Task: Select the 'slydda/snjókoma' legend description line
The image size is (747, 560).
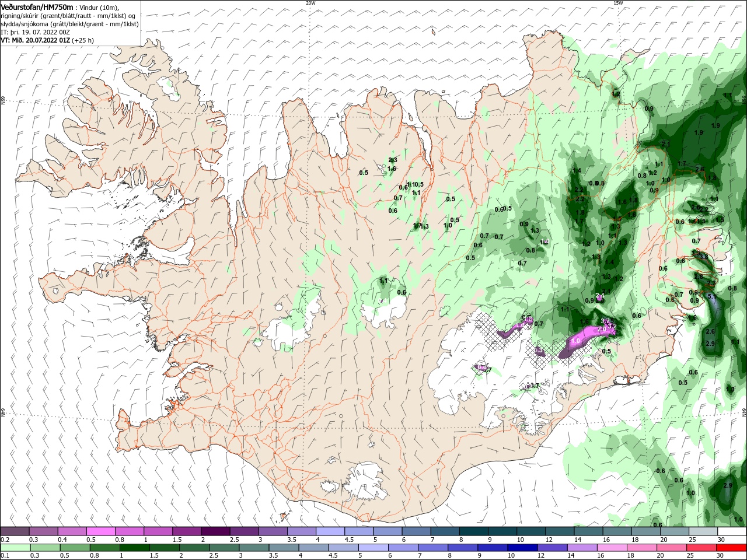Action: pyautogui.click(x=69, y=24)
